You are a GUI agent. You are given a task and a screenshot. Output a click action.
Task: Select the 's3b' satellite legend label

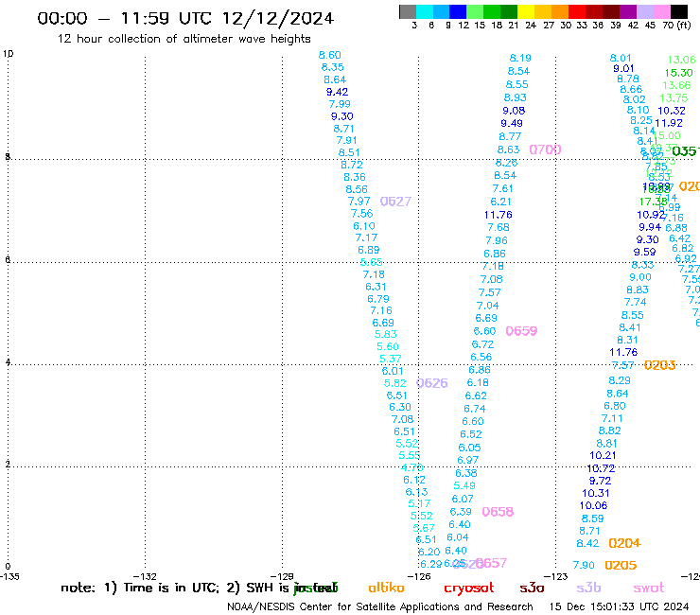point(588,588)
